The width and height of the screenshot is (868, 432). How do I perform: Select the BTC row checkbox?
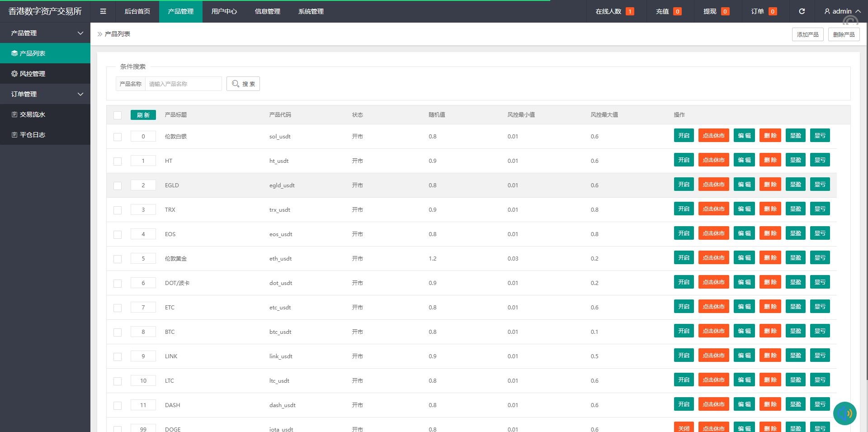118,332
